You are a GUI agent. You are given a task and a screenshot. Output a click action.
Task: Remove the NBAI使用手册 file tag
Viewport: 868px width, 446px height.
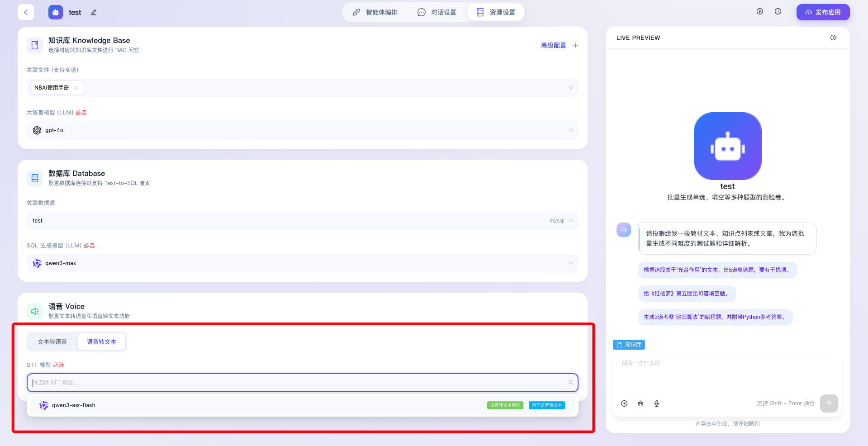[76, 88]
